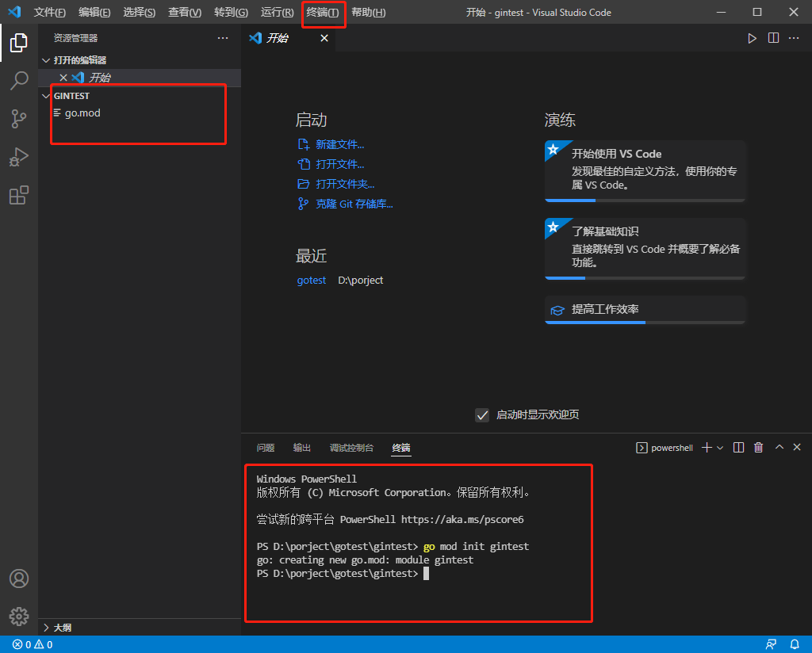Screen dimensions: 812x653
Task: Kill terminal with trash icon
Action: click(x=759, y=448)
